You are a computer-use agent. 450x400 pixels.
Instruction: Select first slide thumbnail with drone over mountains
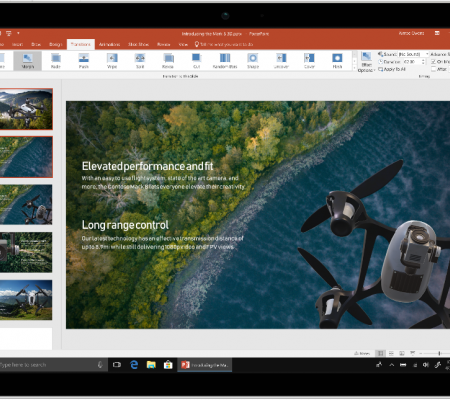26,109
